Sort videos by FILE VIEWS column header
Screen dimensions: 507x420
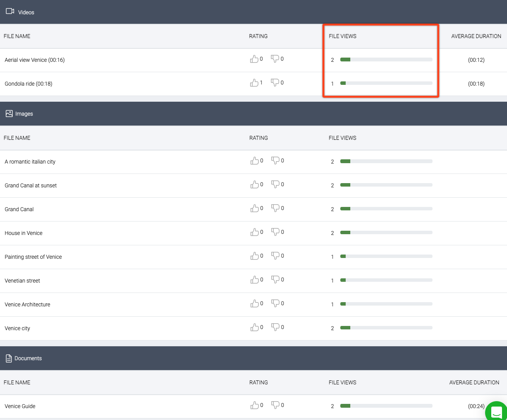point(342,36)
